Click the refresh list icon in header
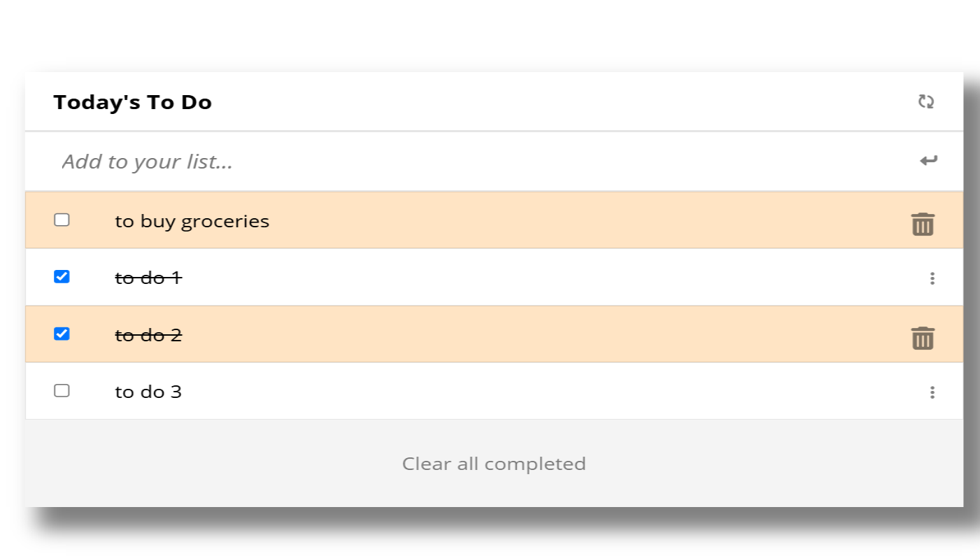Image resolution: width=980 pixels, height=556 pixels. point(926,102)
